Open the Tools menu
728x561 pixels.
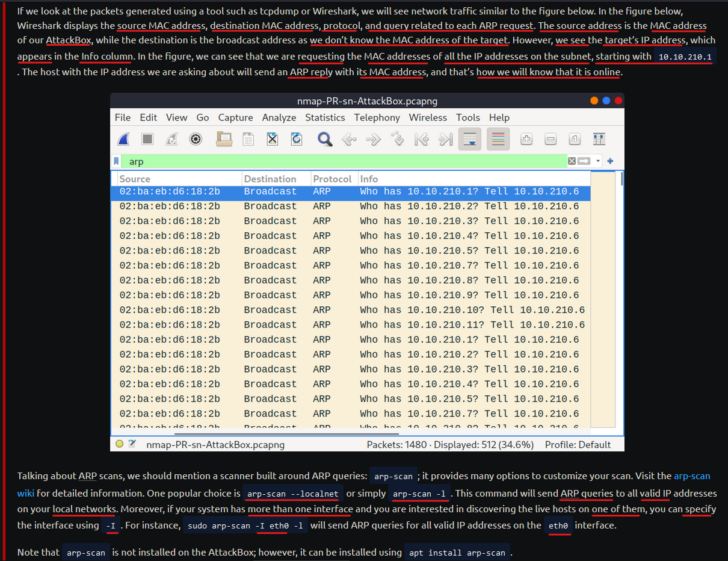(x=468, y=117)
